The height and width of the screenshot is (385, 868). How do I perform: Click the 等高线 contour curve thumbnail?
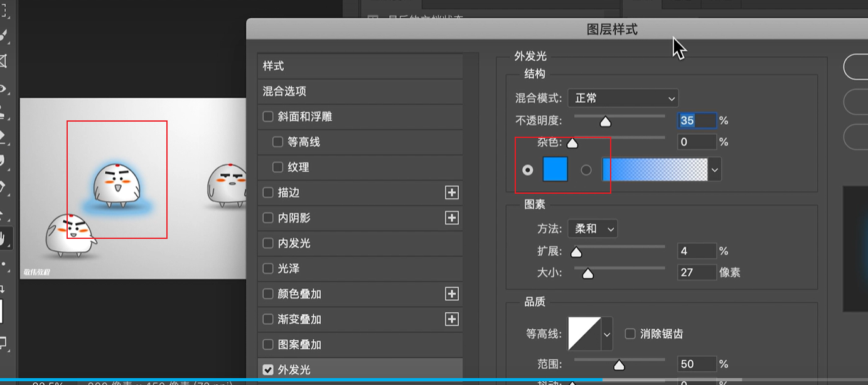click(584, 334)
